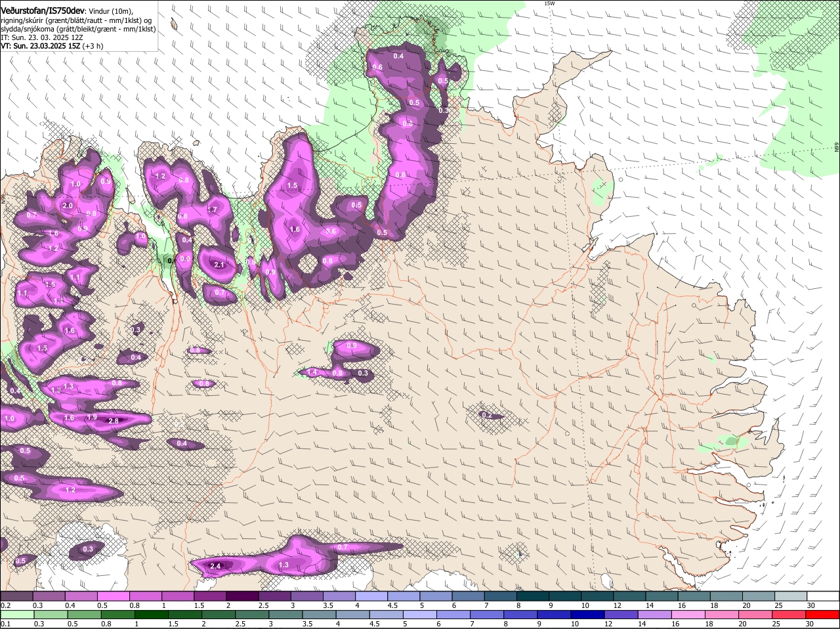Pick the upper legend swatch labeled 10

click(598, 596)
